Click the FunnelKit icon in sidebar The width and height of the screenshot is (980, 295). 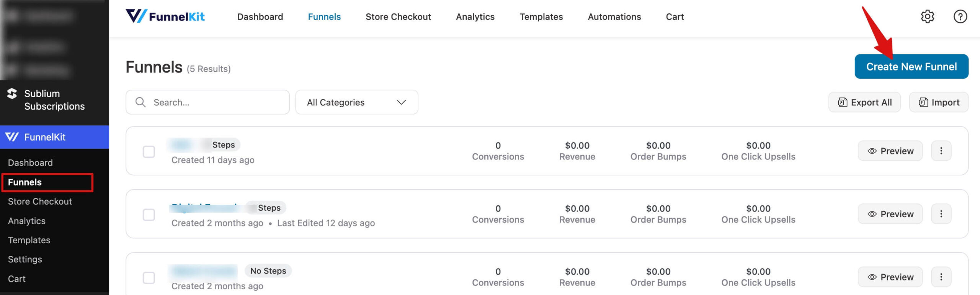point(12,137)
